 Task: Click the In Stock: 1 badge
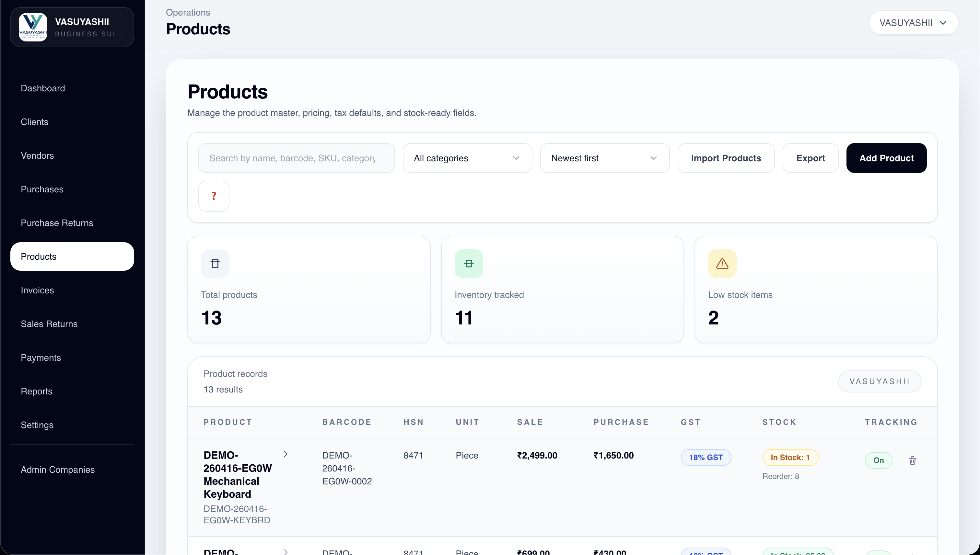790,458
